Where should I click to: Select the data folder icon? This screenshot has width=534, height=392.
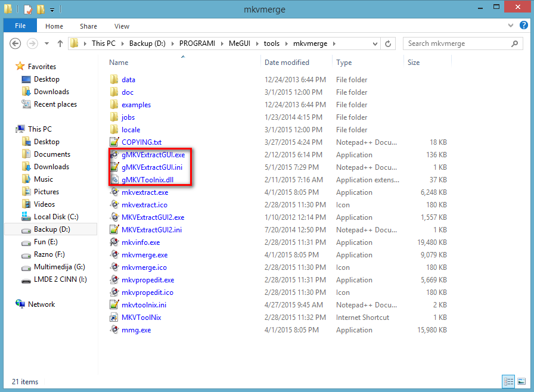(114, 79)
